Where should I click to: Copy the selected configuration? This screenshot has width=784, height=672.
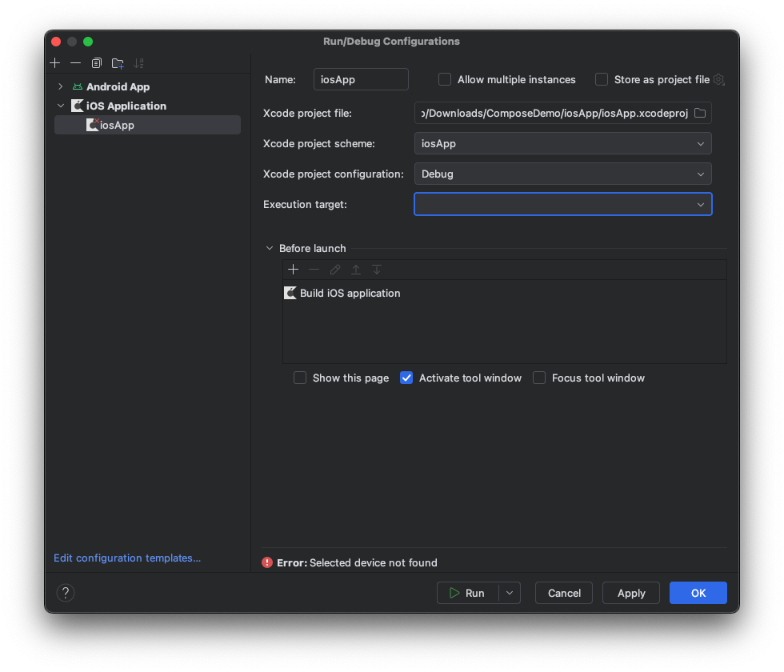pos(97,63)
